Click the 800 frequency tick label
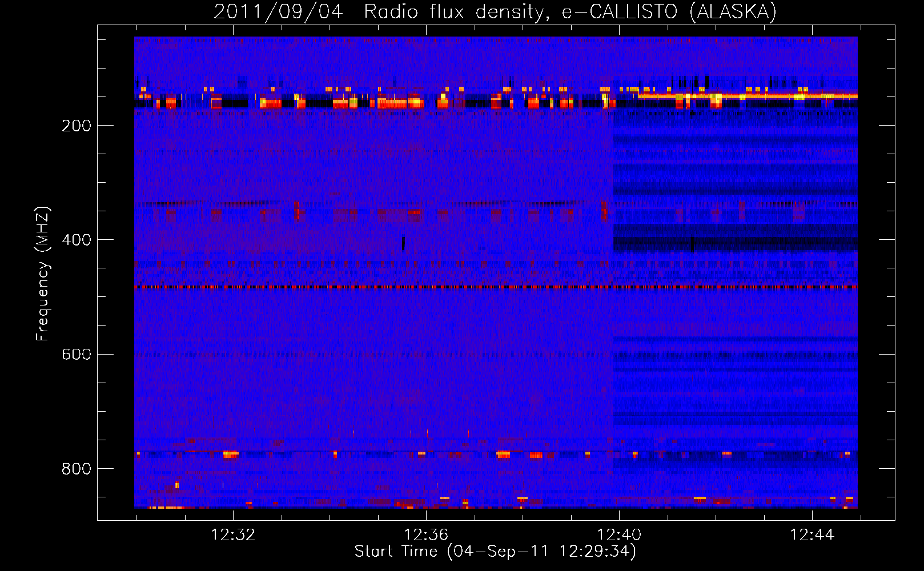924x571 pixels. tap(77, 469)
